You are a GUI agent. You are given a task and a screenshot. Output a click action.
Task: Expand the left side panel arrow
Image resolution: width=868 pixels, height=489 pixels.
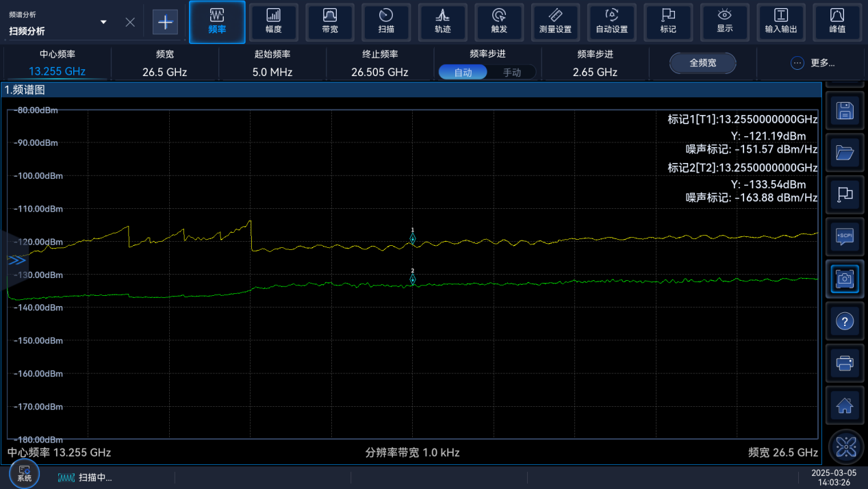(16, 260)
